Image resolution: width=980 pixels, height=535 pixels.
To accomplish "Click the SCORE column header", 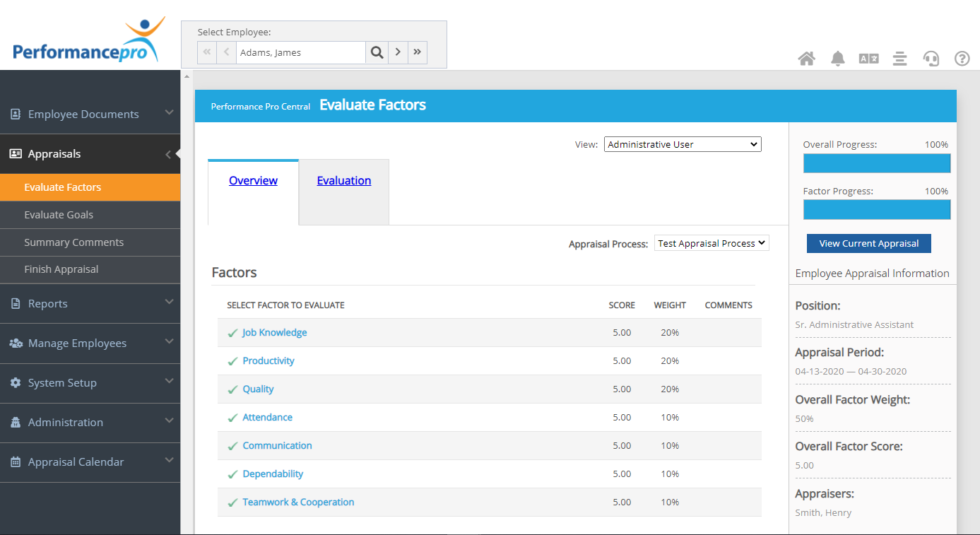I will pyautogui.click(x=622, y=305).
